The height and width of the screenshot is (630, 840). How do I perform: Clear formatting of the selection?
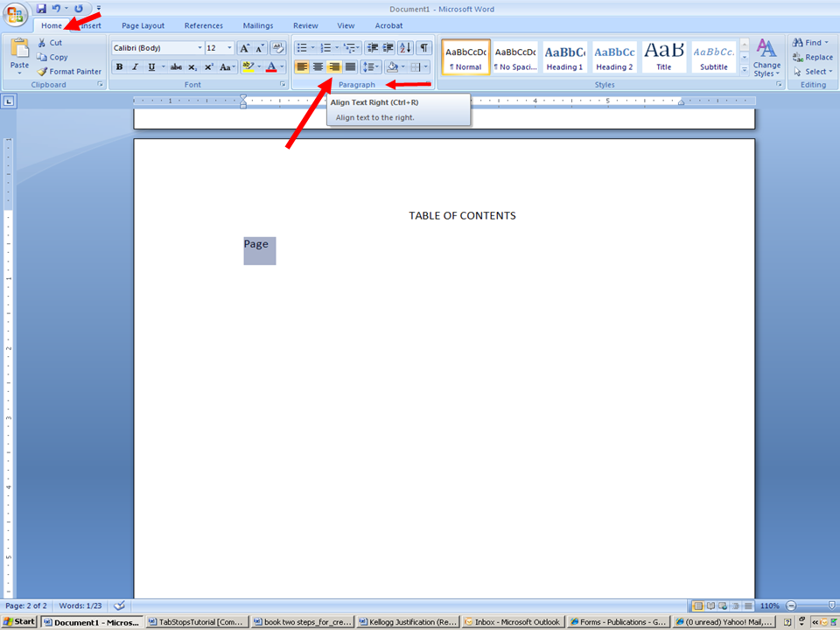pos(277,47)
